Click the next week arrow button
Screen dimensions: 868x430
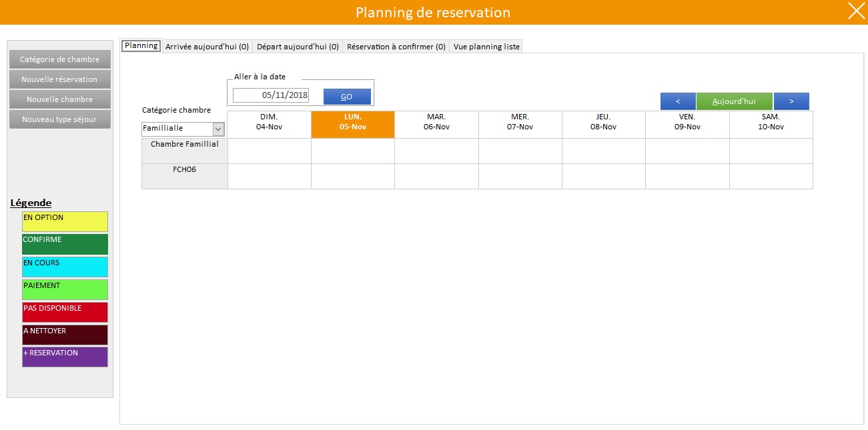click(x=791, y=101)
